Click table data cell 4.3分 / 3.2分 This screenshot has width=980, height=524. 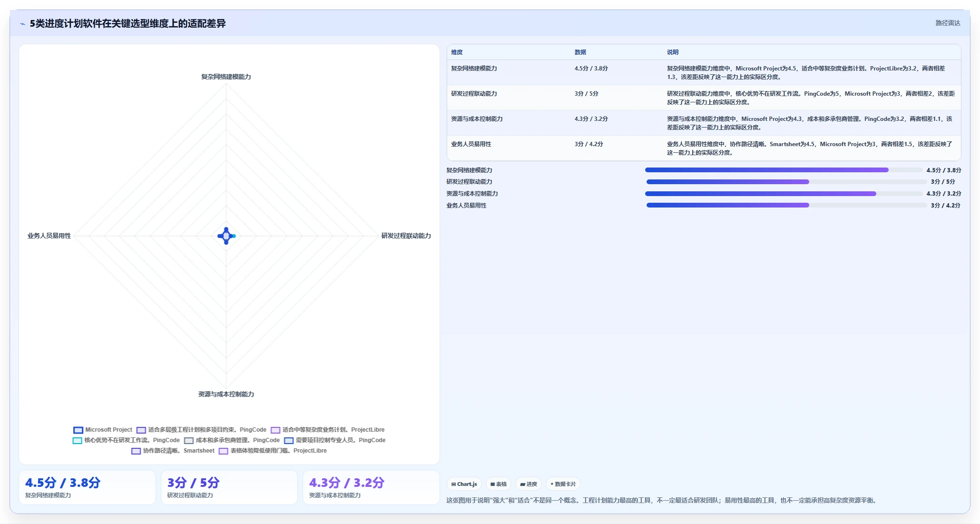tap(591, 119)
